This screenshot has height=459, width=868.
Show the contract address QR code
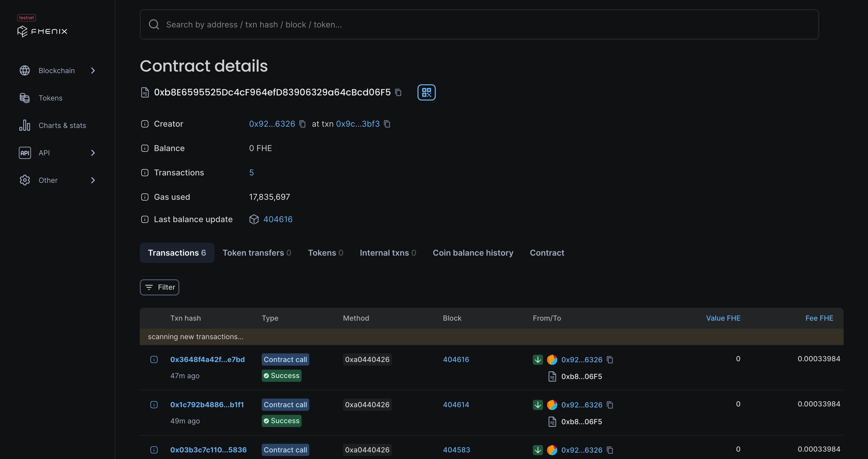[x=427, y=92]
